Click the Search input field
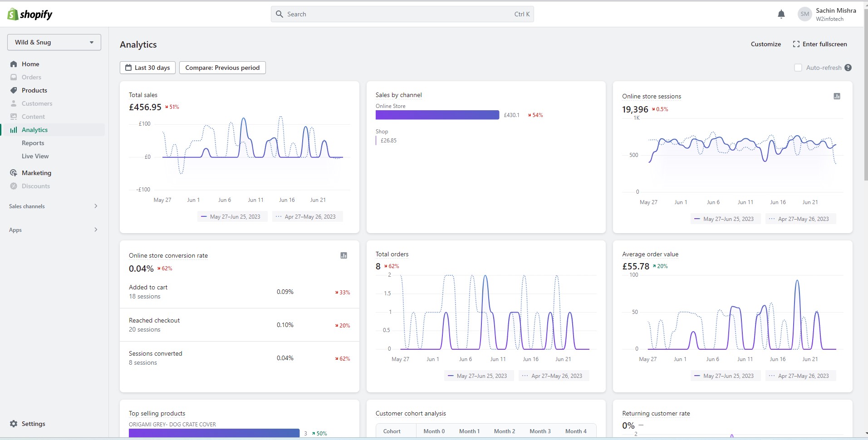 coord(402,14)
